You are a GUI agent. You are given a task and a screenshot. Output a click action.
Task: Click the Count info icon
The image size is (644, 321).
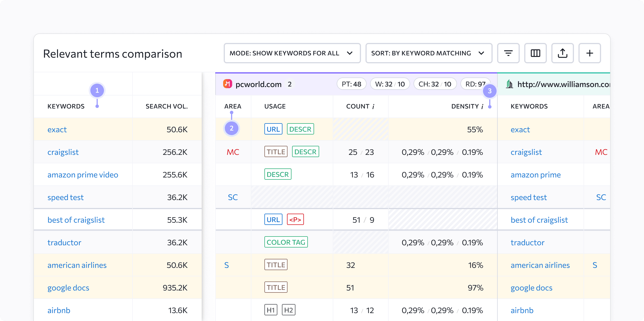coord(373,107)
